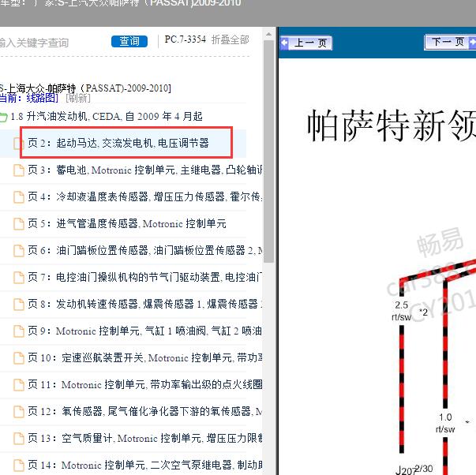Image resolution: width=476 pixels, height=475 pixels.
Task: Click the document icon beside 页 8
Action: point(18,304)
